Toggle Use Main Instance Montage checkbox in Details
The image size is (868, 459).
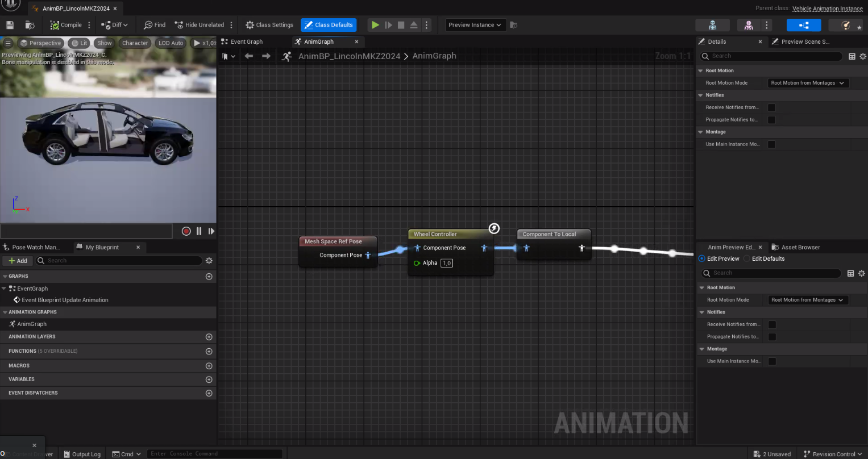click(x=771, y=144)
